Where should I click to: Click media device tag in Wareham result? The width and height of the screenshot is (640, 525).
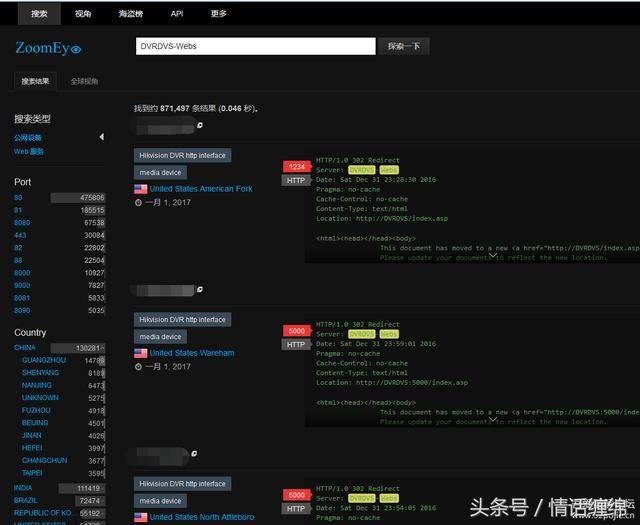coord(160,337)
